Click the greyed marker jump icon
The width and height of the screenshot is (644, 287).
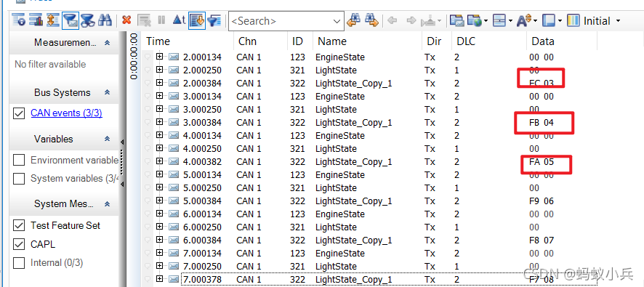tap(428, 20)
